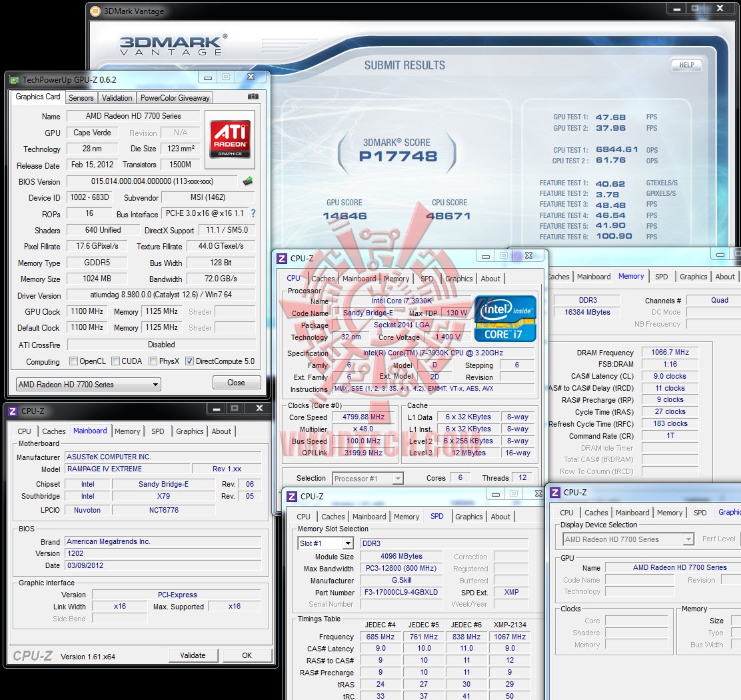Click the CPU Score 48671 value
This screenshot has width=741, height=700.
coord(448,216)
